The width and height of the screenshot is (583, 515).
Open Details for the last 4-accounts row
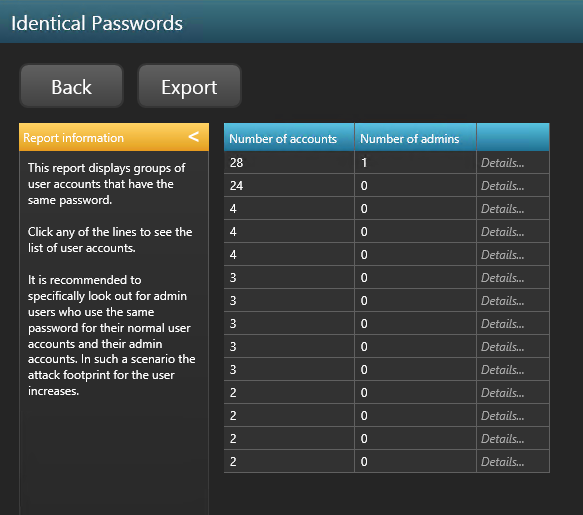[502, 255]
